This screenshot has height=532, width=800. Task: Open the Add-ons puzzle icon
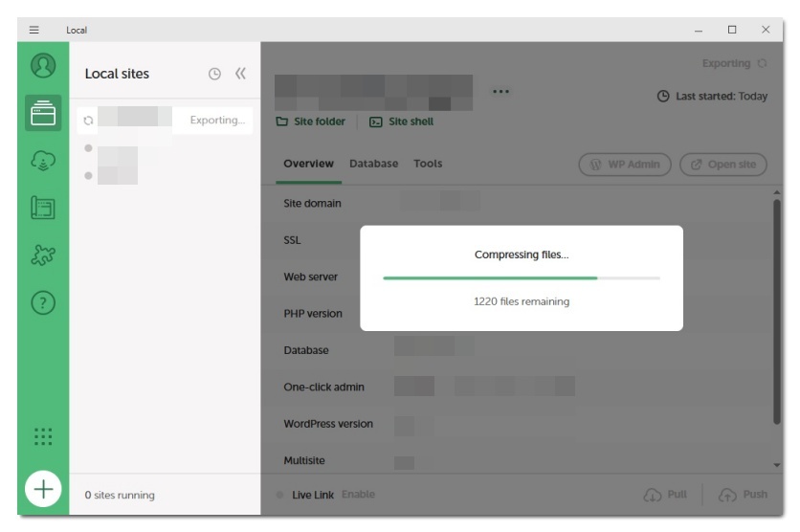(43, 255)
